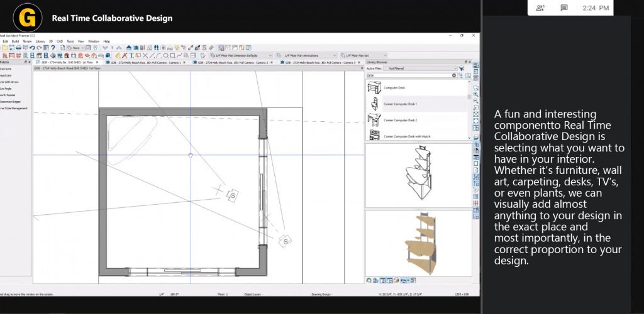Open the CAD menu
The height and width of the screenshot is (314, 644).
(60, 41)
